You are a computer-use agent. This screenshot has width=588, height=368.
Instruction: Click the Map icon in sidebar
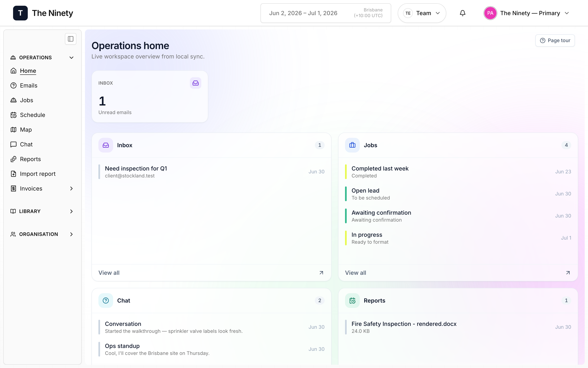pos(13,130)
